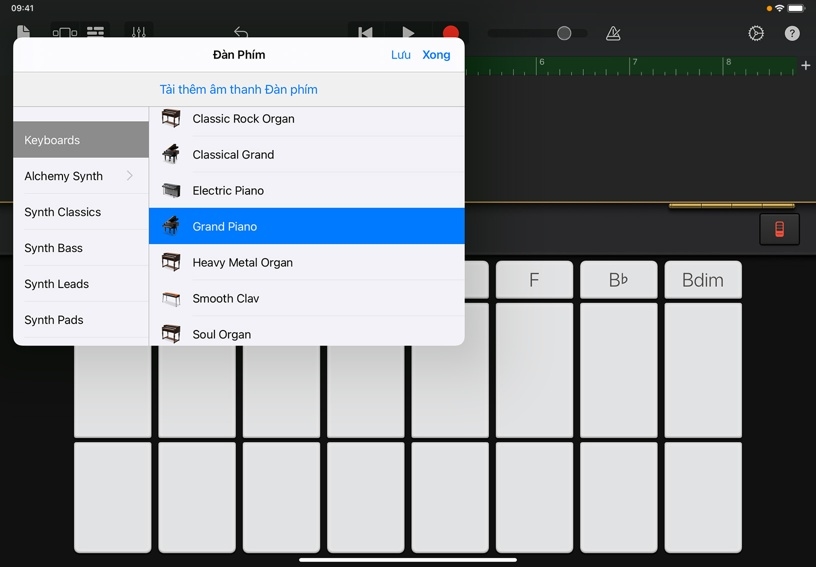Click the Play button in transport bar

(x=408, y=33)
